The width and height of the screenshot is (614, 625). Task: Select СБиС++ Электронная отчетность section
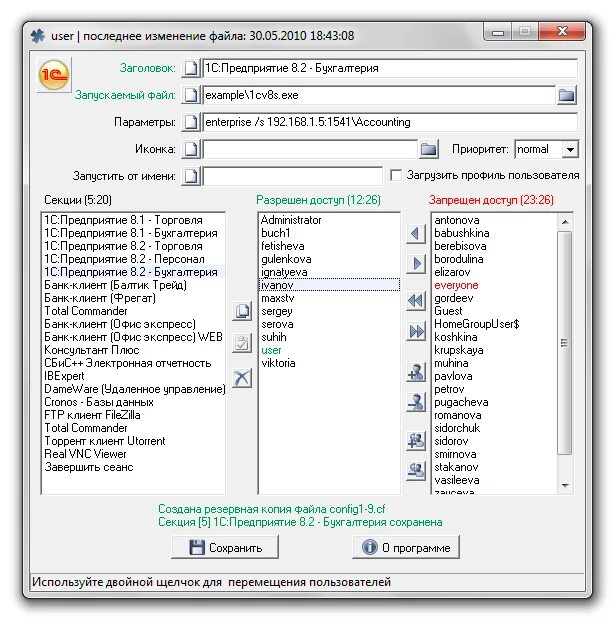[134, 363]
